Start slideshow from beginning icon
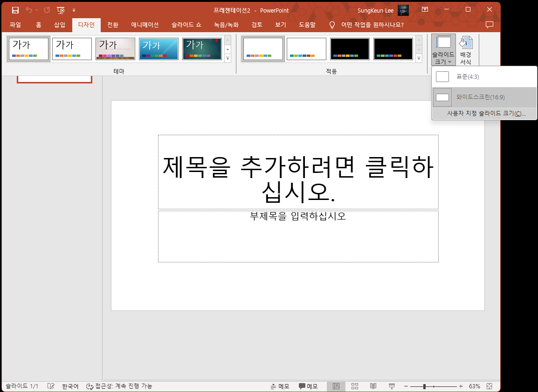The height and width of the screenshot is (392, 538). tap(61, 10)
